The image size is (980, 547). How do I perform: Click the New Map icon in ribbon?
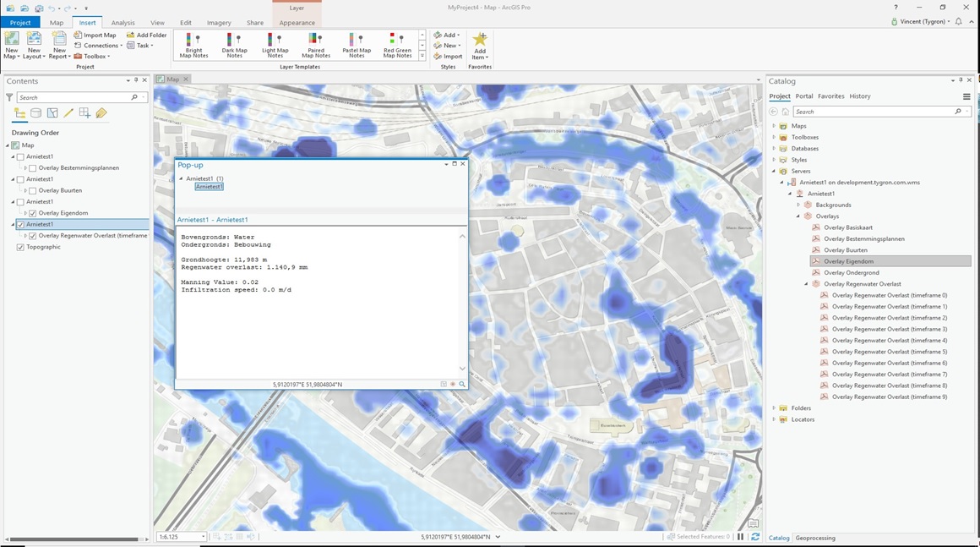click(x=12, y=45)
